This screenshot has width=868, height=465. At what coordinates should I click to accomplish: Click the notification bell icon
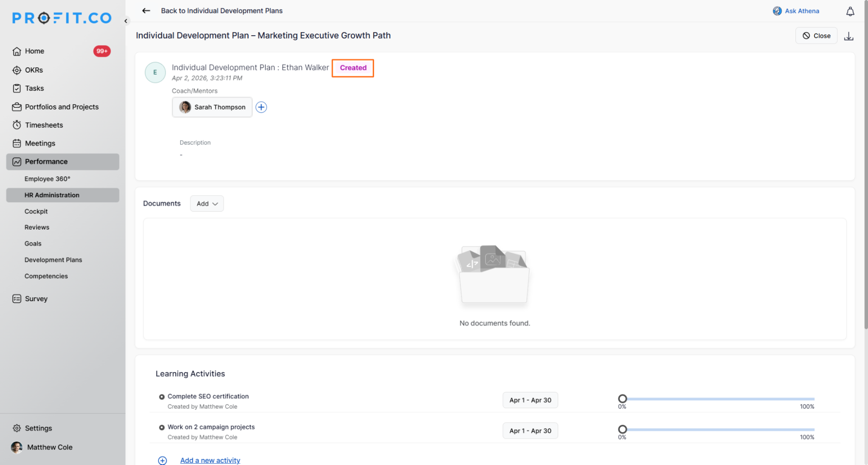click(850, 11)
